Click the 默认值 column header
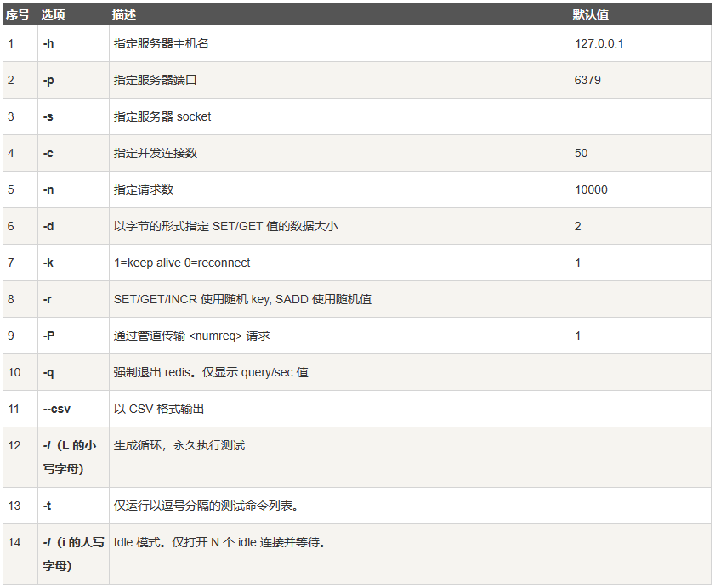The width and height of the screenshot is (715, 588). point(591,14)
